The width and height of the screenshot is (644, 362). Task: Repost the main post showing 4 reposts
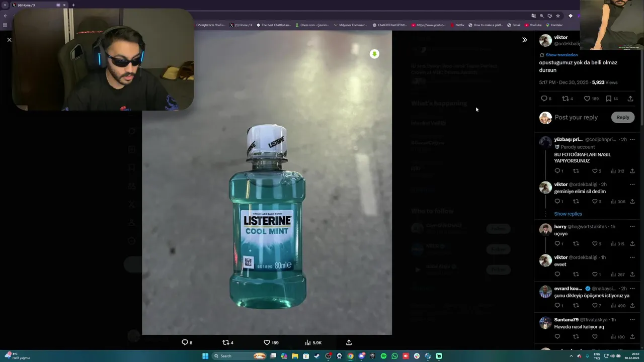pyautogui.click(x=568, y=99)
